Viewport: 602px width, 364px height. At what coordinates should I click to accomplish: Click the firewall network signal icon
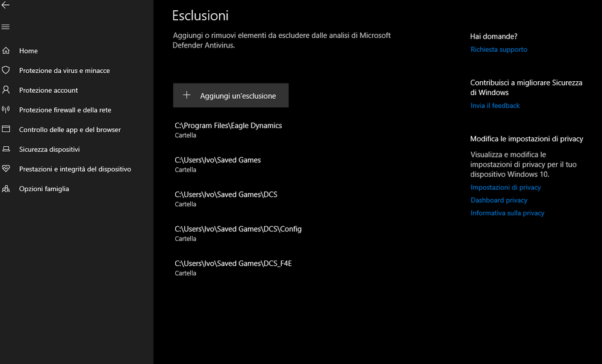pos(6,110)
